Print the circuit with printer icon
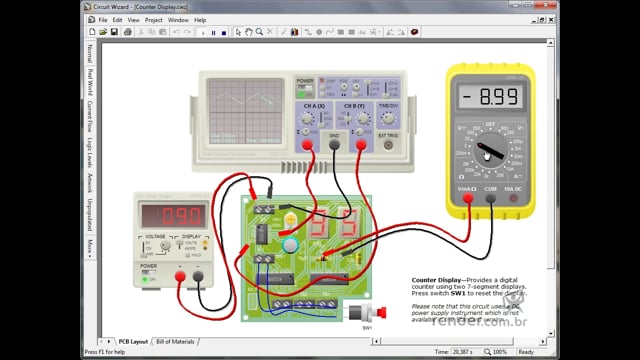Viewport: 640px width, 360px height. tap(128, 32)
